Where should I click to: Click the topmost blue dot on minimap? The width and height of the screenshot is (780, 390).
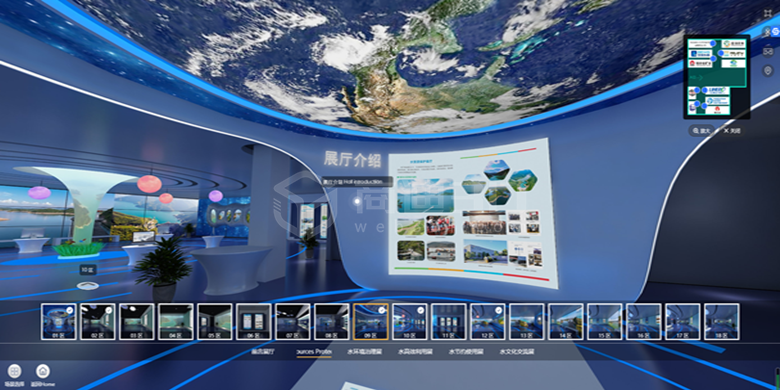coord(713,44)
